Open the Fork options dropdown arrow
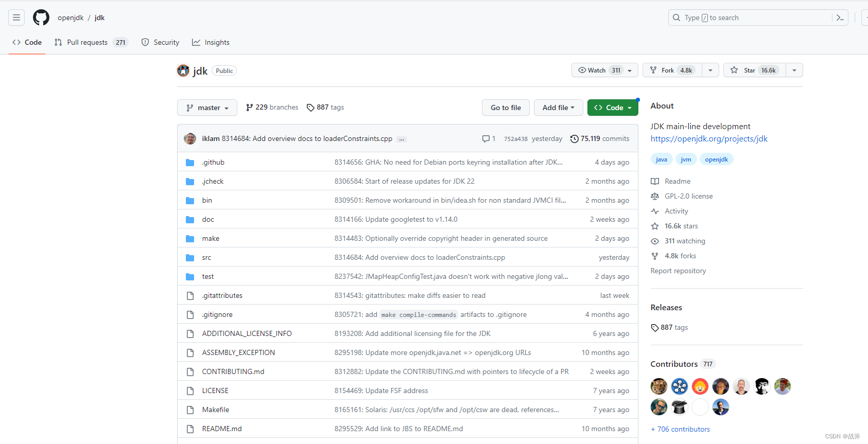The width and height of the screenshot is (868, 444). tap(710, 70)
